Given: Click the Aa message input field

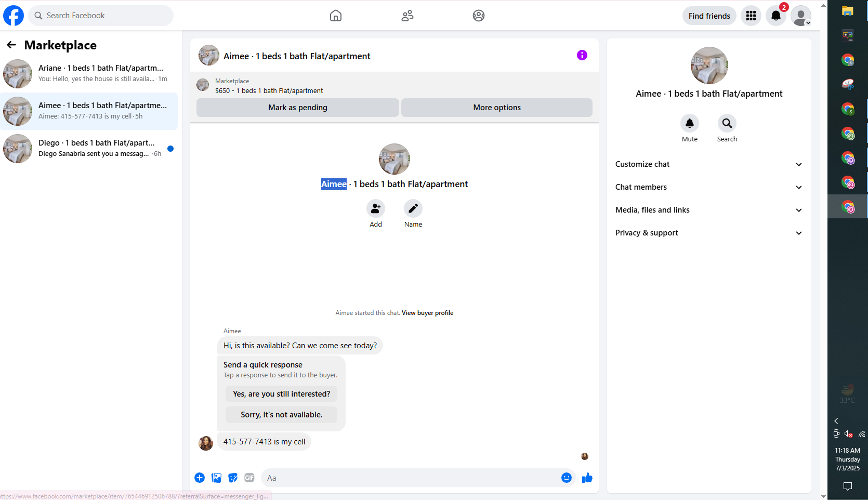Looking at the screenshot, I should coord(411,478).
